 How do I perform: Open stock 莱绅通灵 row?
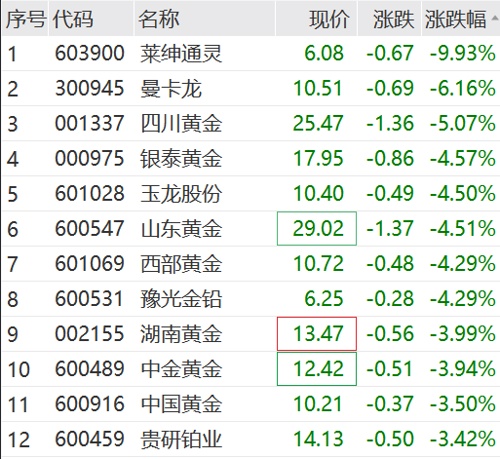click(x=251, y=54)
